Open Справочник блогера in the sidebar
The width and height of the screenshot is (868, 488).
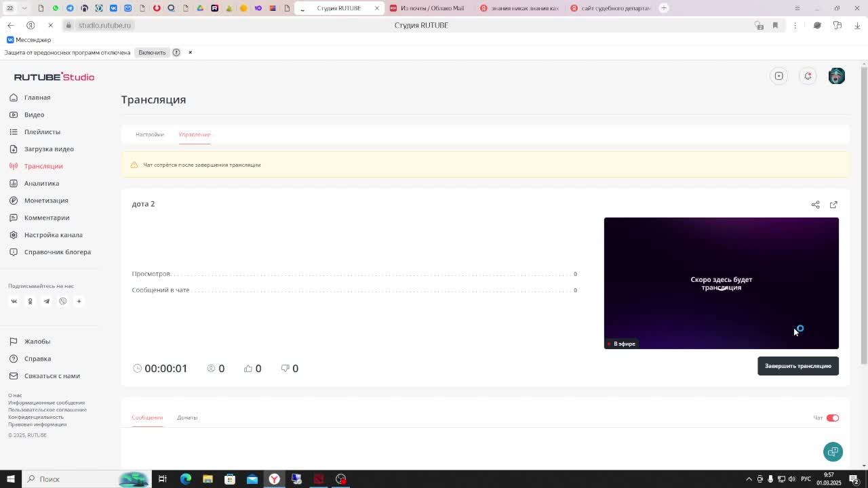pyautogui.click(x=57, y=252)
